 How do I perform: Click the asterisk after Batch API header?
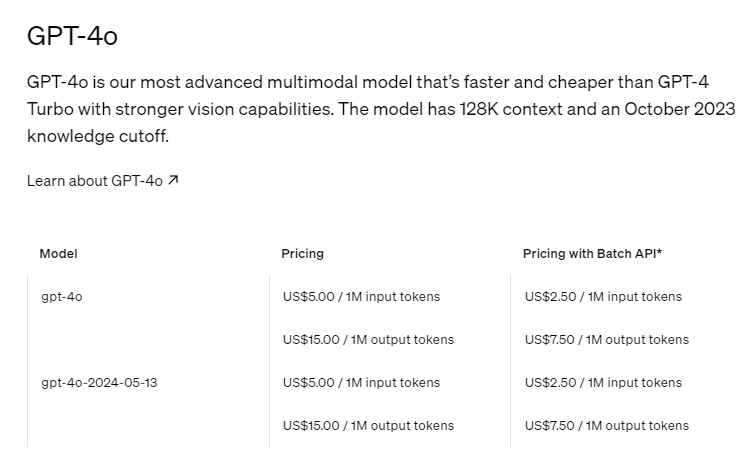660,253
